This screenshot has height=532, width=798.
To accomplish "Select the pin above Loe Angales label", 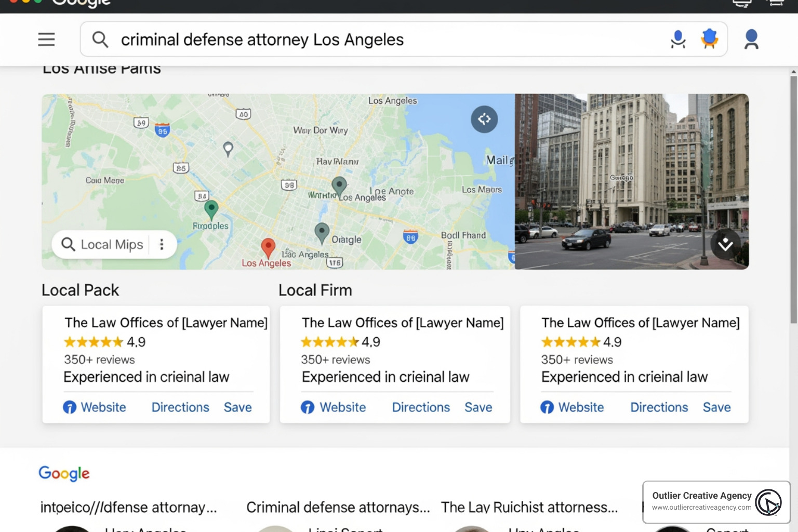I will [x=339, y=188].
